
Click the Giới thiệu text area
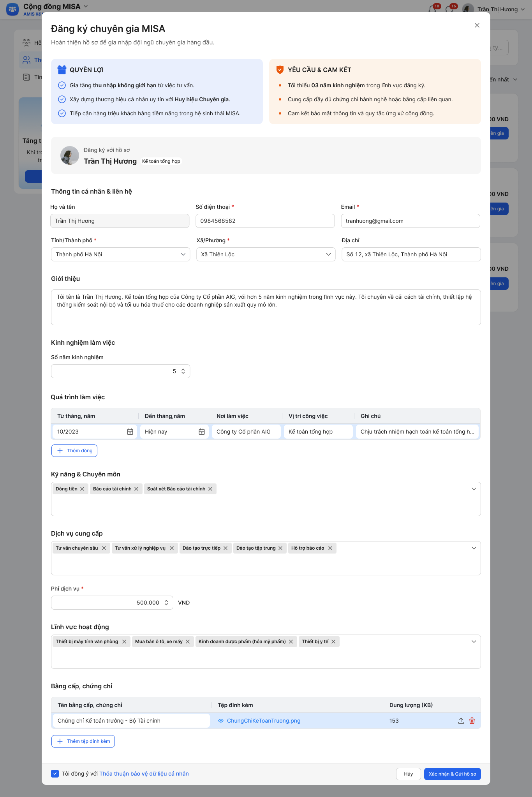coord(266,307)
